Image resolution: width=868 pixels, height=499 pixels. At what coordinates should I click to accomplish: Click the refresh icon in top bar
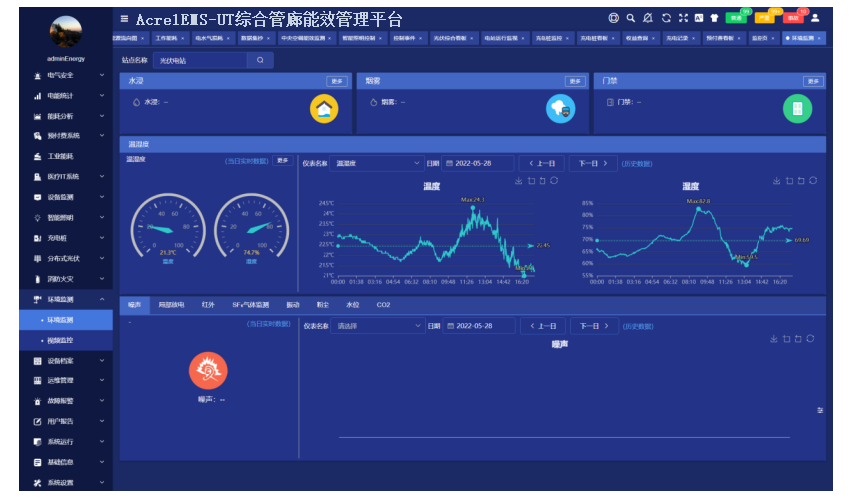click(666, 18)
